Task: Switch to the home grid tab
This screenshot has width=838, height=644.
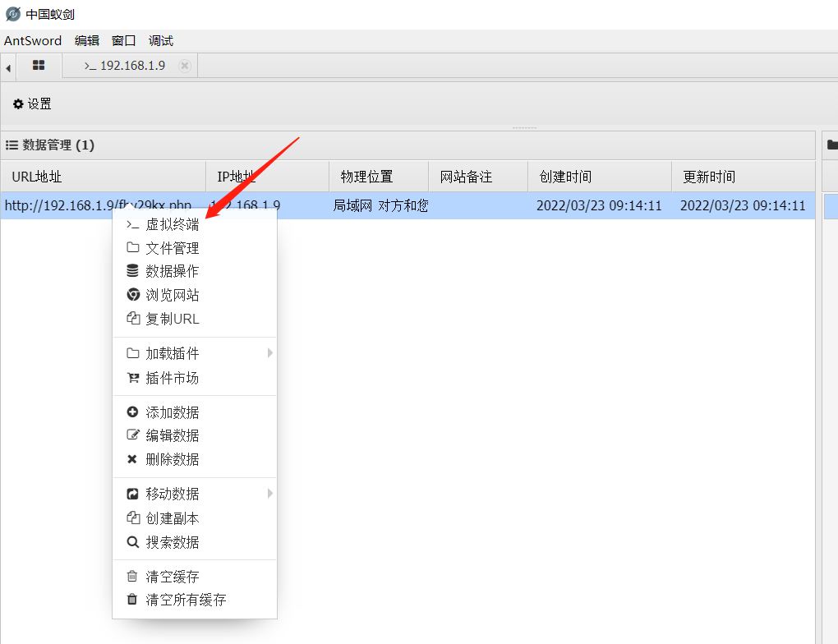Action: [39, 66]
